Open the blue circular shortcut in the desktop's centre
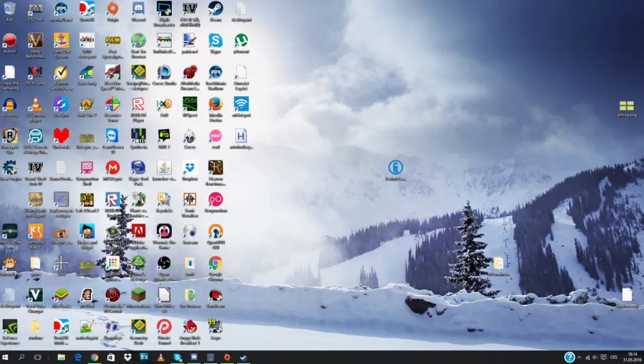644x364 pixels. tap(395, 171)
